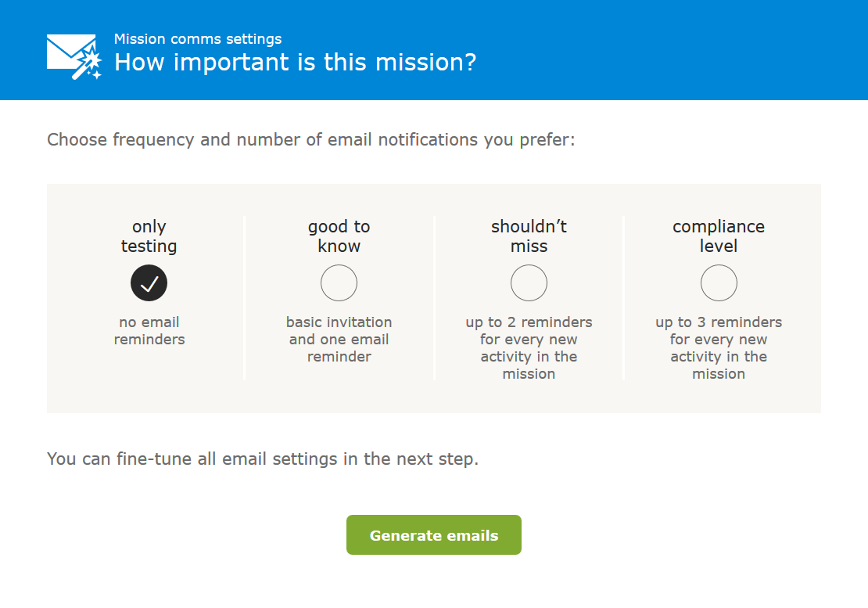
Task: Click the envelope with magic wand icon
Action: click(x=74, y=56)
